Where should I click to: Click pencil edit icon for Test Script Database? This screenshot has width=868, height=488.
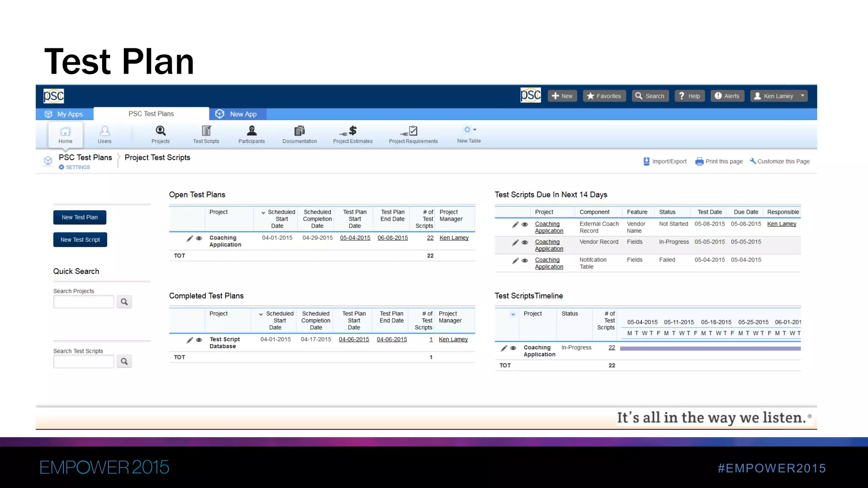190,340
